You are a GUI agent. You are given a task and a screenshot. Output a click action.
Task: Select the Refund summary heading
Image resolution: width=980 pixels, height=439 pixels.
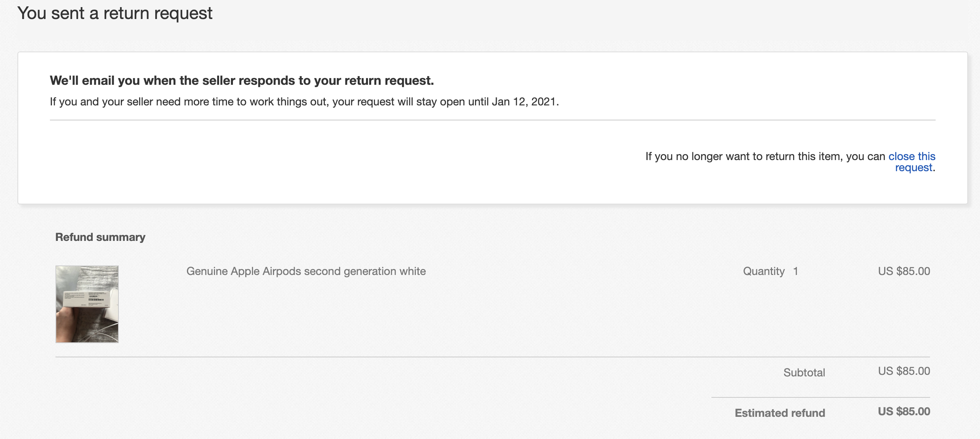101,237
